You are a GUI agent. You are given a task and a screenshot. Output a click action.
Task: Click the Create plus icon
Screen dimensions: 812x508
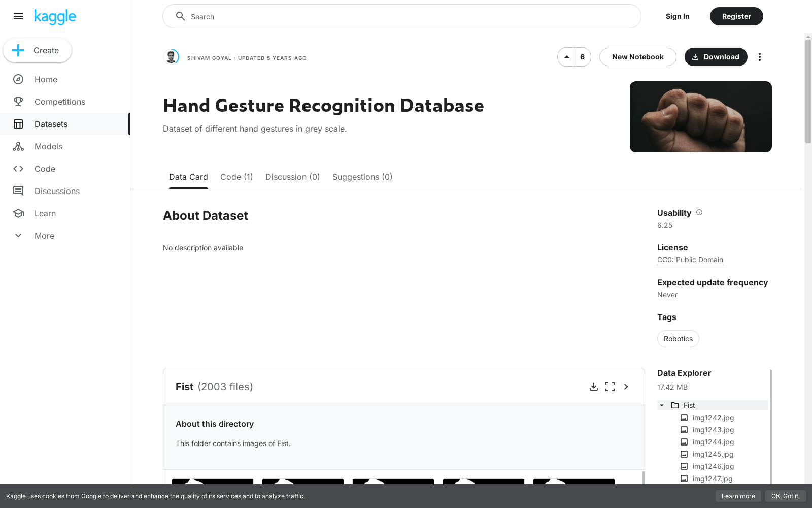coord(18,50)
